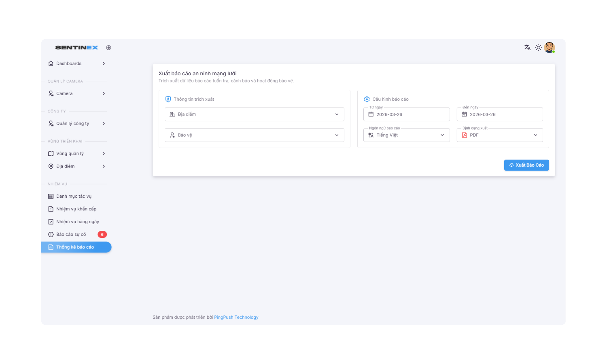Screen dimensions: 607x364
Task: Go to Danh mục tác vụ
Action: (74, 197)
